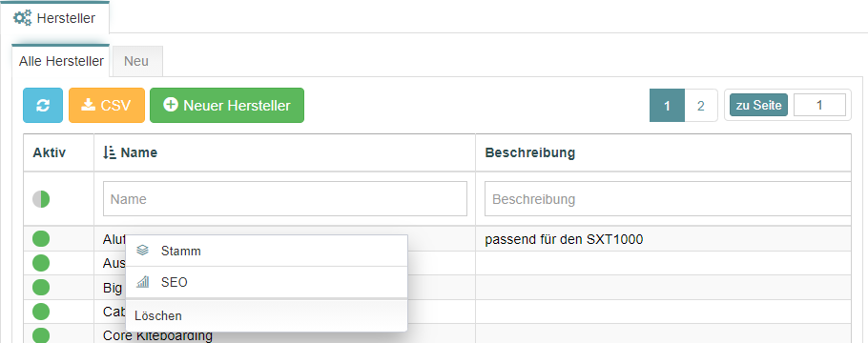Click the Beschreibung filter input field
The height and width of the screenshot is (343, 868).
pos(668,199)
